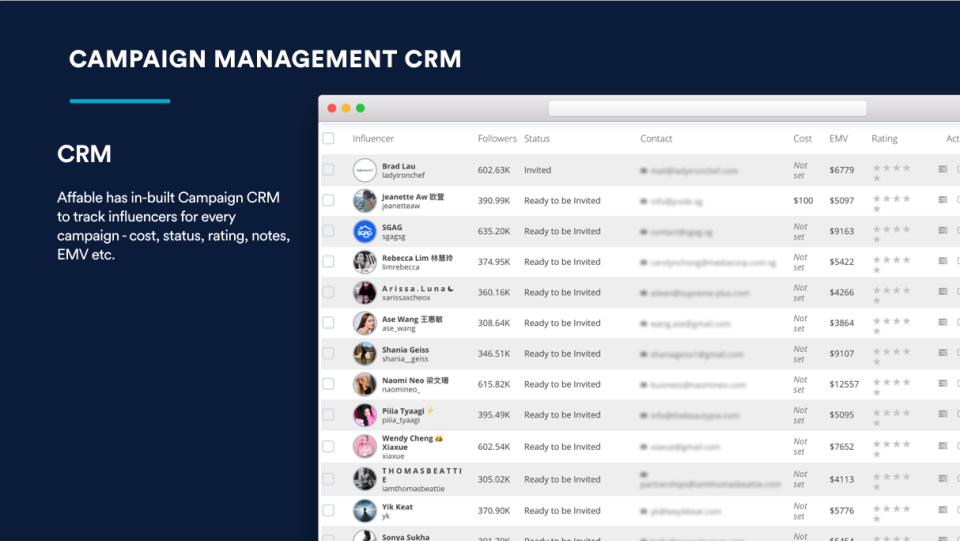The image size is (960, 541).
Task: Change Jeanette Aw's Ready to be Invited status
Action: coord(562,200)
